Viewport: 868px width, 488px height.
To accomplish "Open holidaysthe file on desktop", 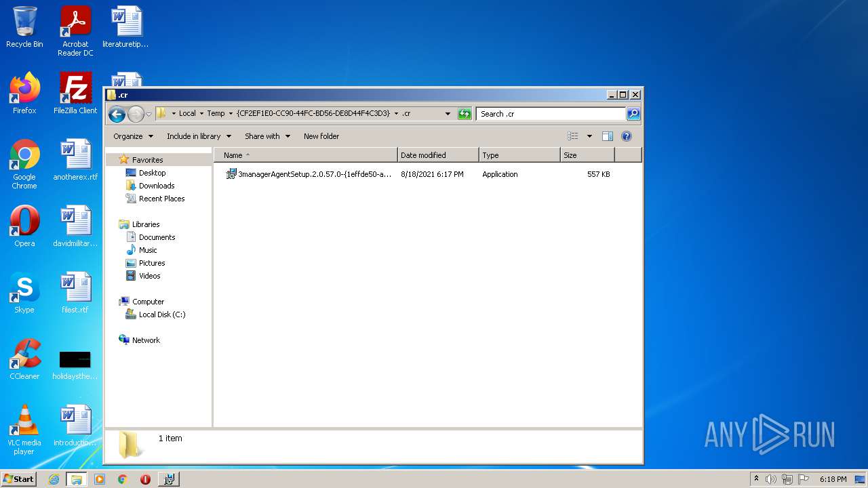I will click(75, 365).
